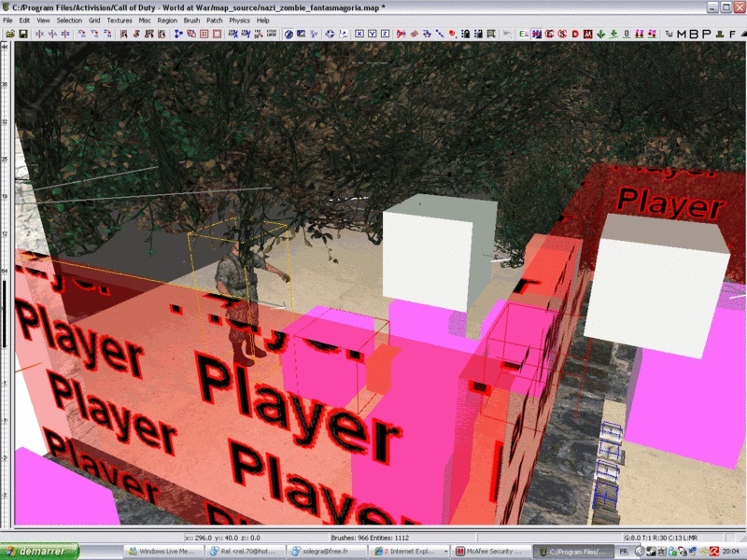The height and width of the screenshot is (560, 747).
Task: Switch to Windows Live Messenger taskbar button
Action: (x=164, y=552)
